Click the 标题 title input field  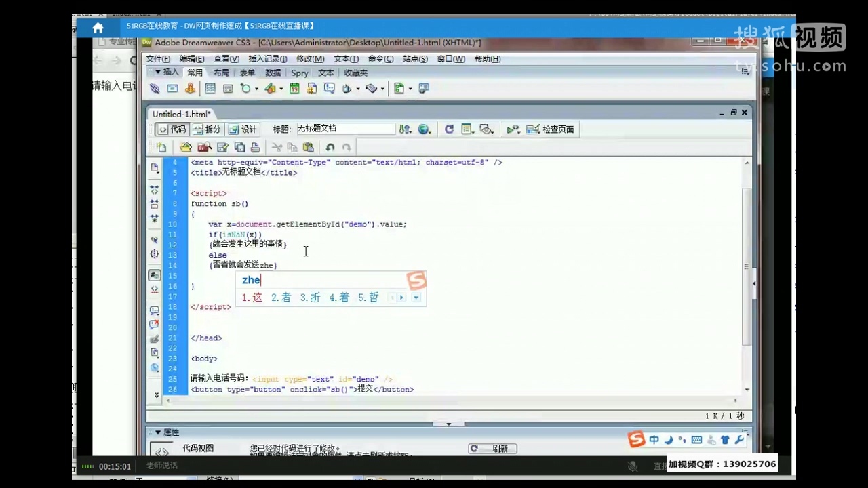(x=344, y=129)
